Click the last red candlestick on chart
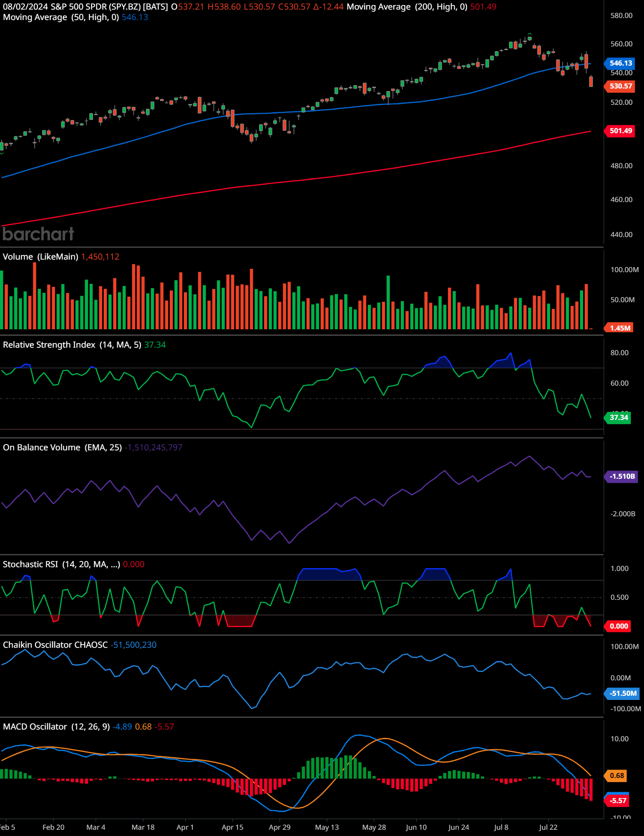The image size is (644, 836). [591, 81]
